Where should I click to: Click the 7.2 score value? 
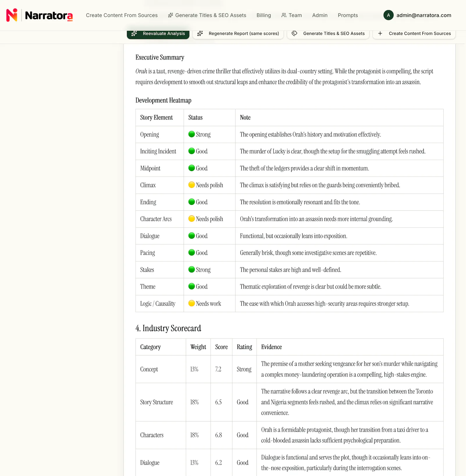218,369
